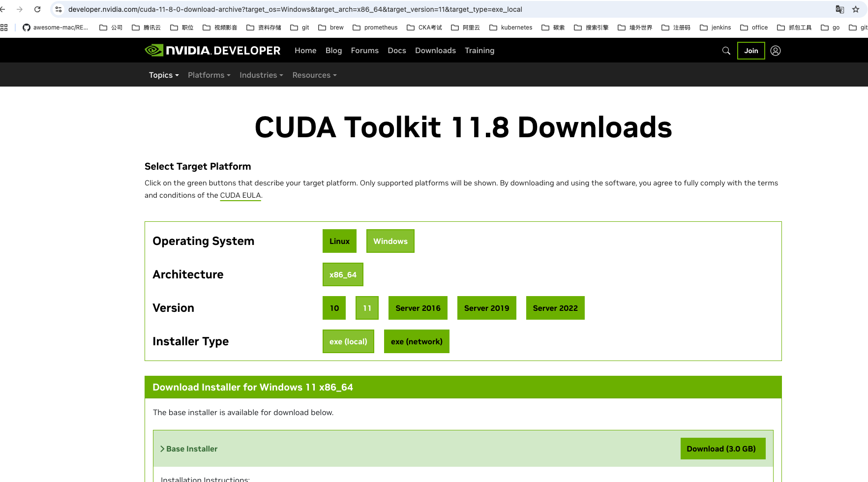Choose x86_64 architecture
The image size is (868, 482).
click(x=343, y=274)
